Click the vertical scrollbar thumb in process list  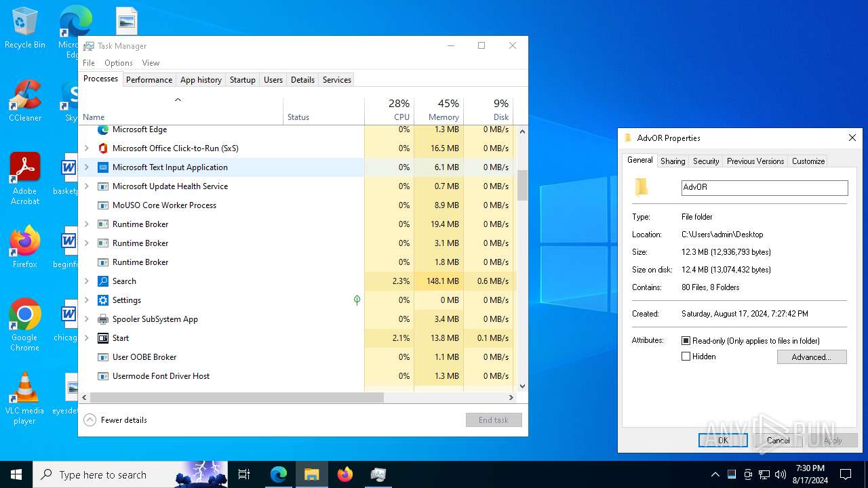point(522,185)
